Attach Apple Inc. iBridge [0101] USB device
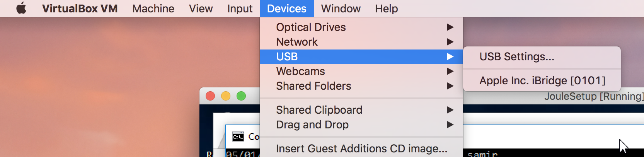 [542, 80]
